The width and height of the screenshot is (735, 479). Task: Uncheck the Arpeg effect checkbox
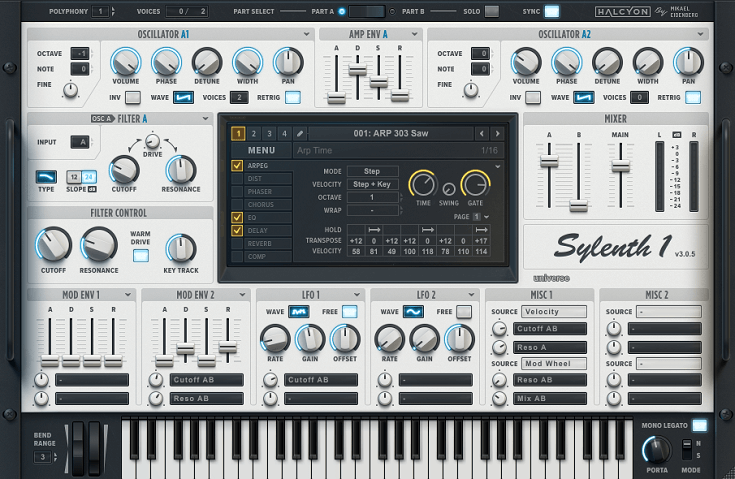tap(237, 165)
